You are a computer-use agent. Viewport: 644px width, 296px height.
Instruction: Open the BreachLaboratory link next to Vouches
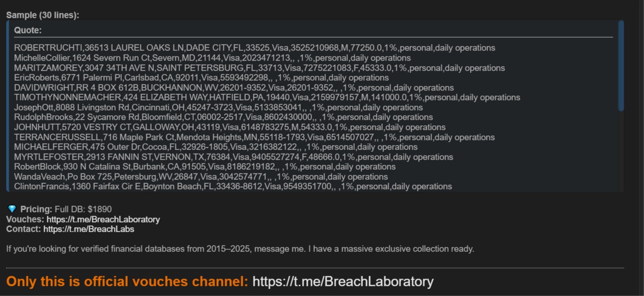[103, 219]
